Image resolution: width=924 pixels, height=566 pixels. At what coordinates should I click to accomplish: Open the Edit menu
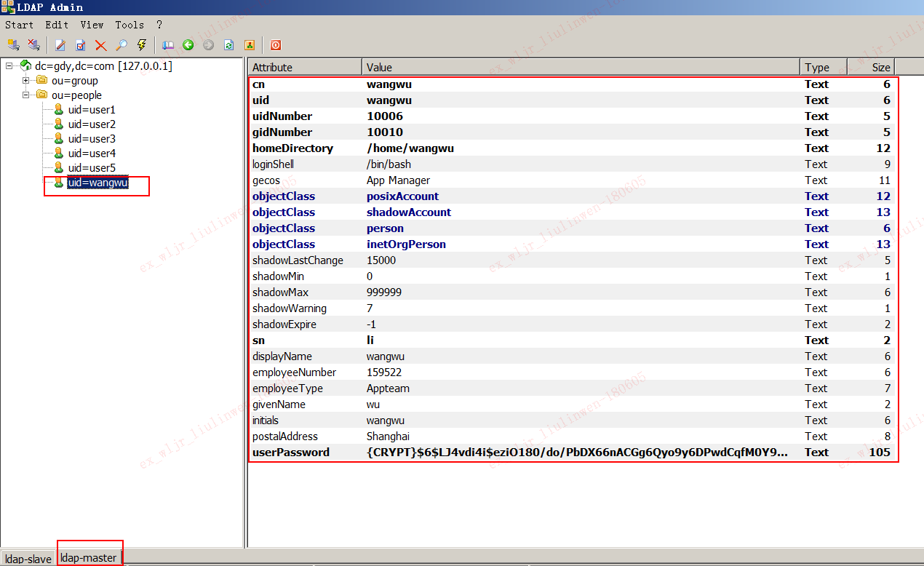(57, 25)
